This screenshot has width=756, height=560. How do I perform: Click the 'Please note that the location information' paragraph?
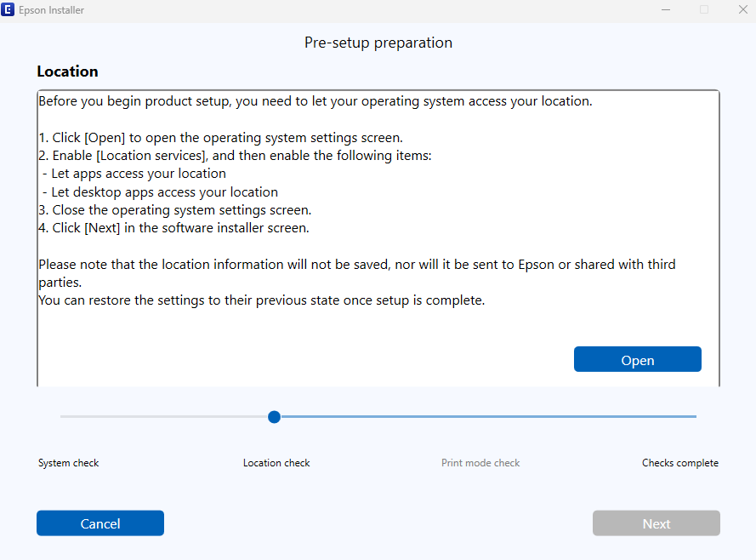coord(357,273)
